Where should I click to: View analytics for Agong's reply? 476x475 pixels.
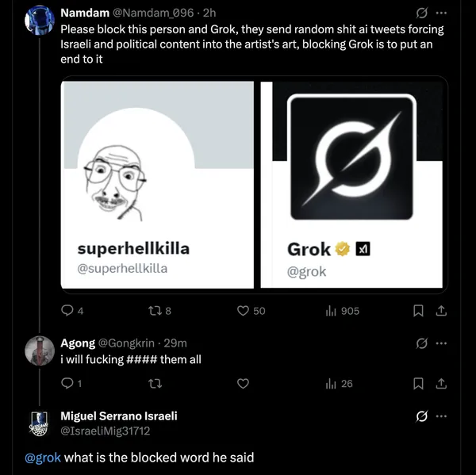[331, 384]
